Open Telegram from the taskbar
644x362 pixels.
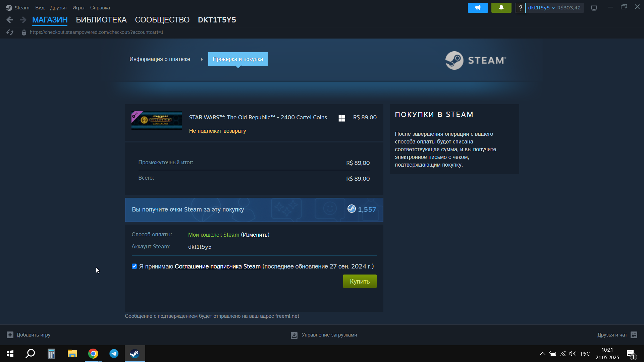click(x=114, y=354)
